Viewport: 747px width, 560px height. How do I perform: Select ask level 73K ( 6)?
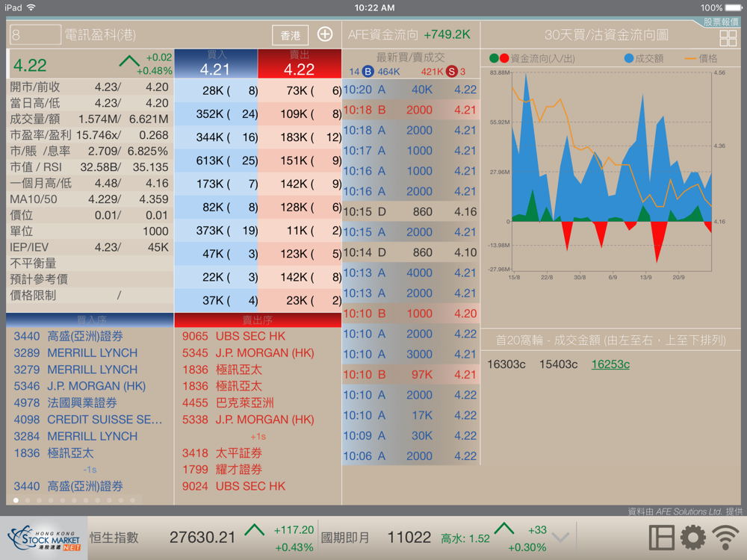[x=300, y=90]
